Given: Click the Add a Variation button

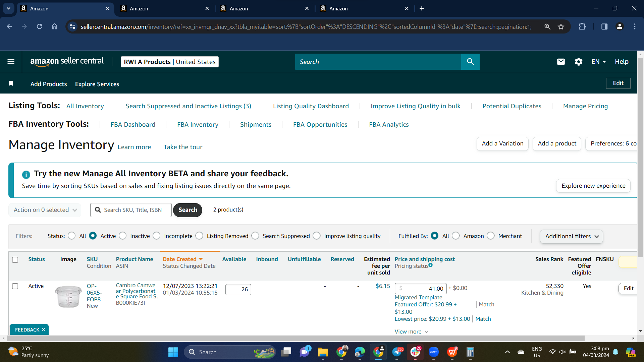Looking at the screenshot, I should point(502,143).
